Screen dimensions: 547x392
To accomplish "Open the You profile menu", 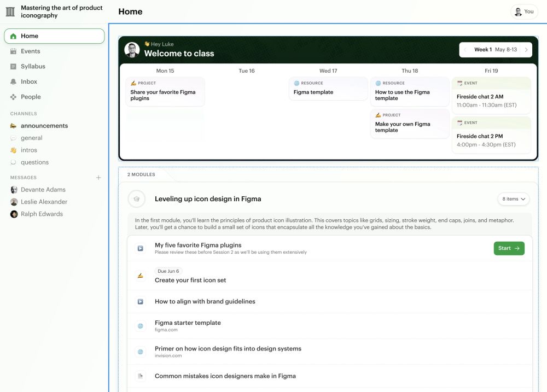I will pyautogui.click(x=524, y=11).
